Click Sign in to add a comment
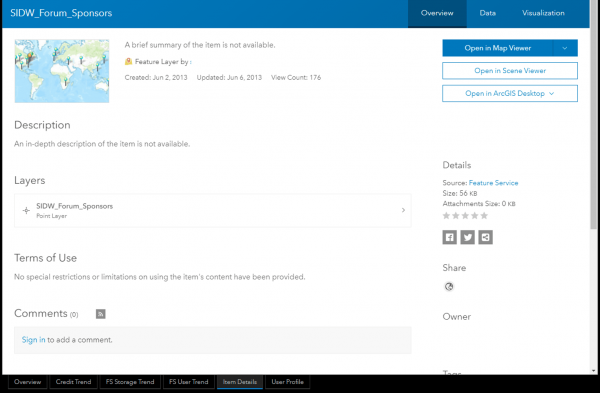 point(33,340)
